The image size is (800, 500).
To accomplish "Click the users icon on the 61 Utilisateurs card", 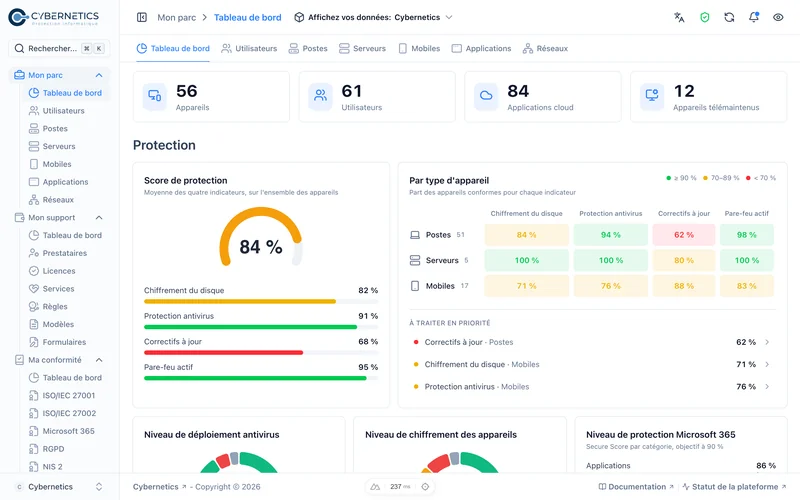I will click(x=320, y=96).
